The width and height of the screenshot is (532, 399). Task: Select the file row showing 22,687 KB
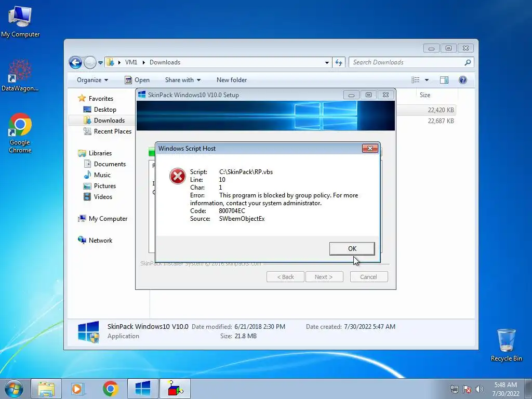[x=426, y=121]
